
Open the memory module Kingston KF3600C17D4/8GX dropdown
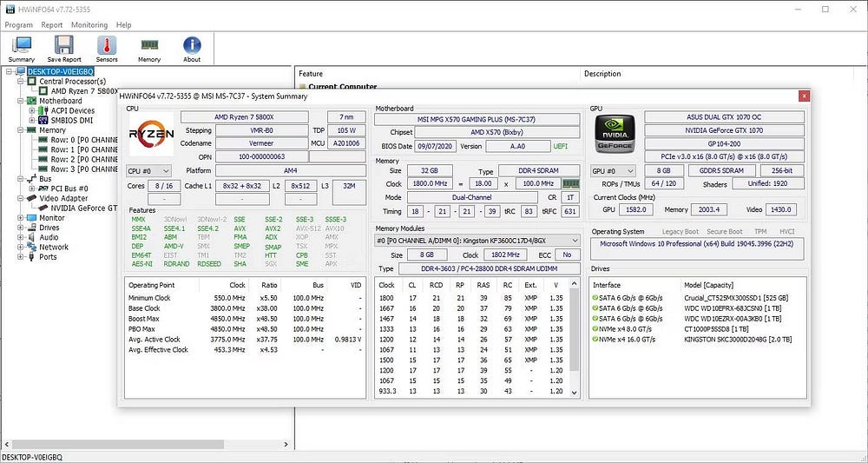477,241
